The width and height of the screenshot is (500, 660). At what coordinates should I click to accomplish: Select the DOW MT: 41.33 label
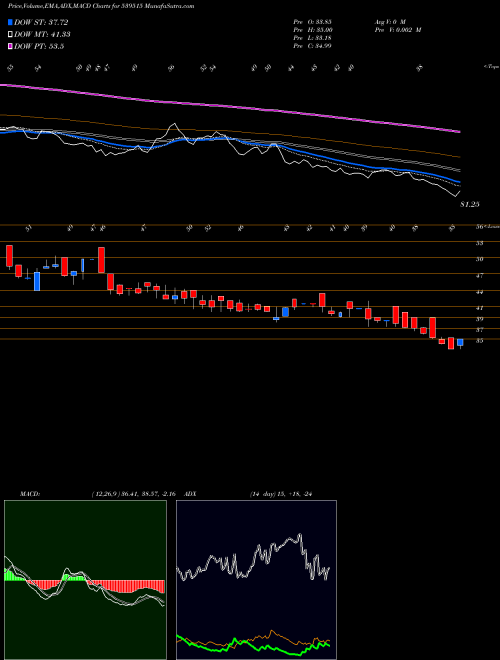(42, 35)
